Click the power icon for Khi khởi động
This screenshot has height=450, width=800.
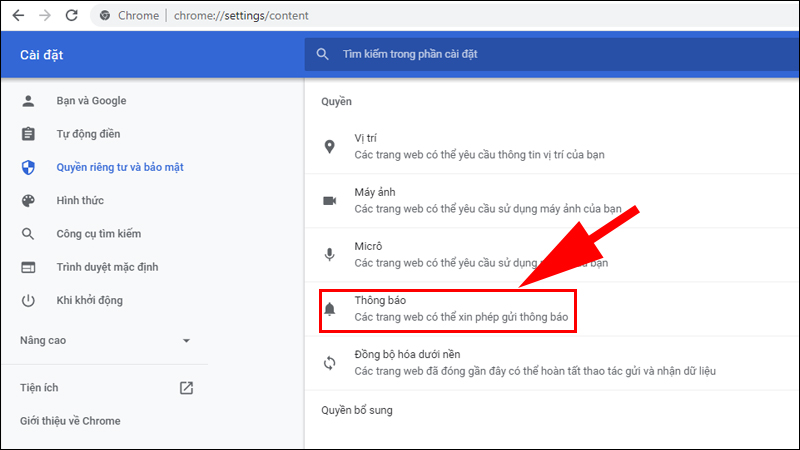(28, 301)
